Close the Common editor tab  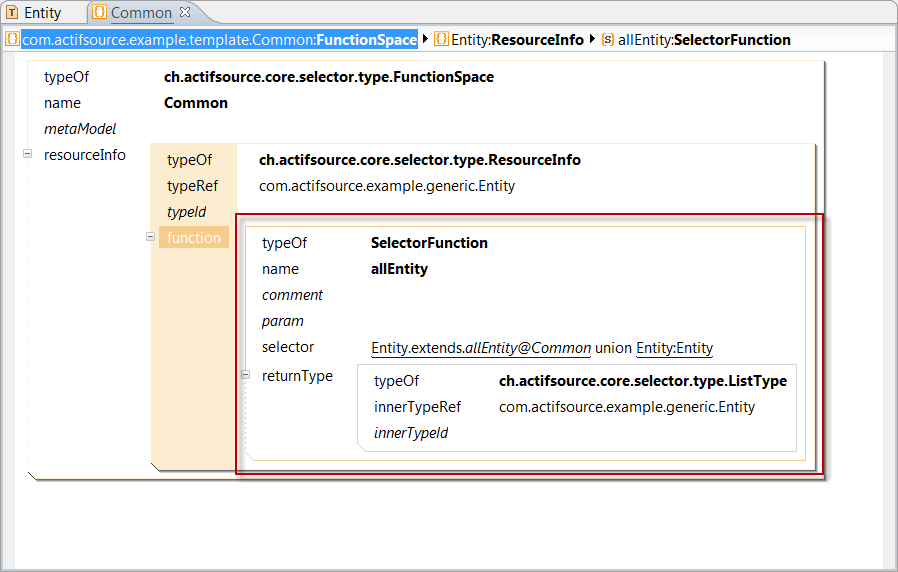184,13
